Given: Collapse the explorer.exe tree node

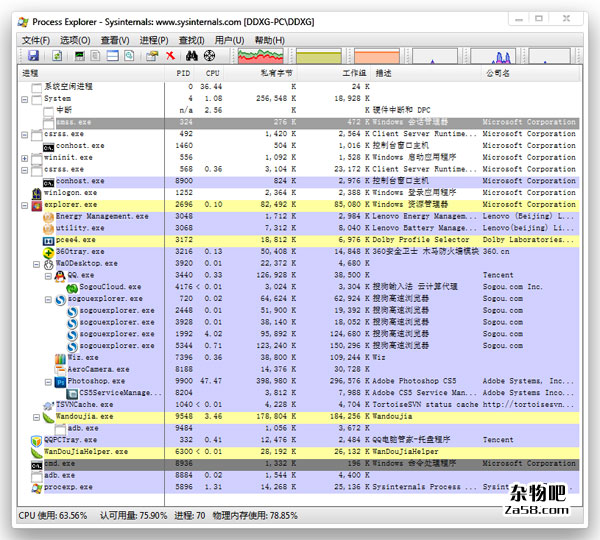Looking at the screenshot, I should (x=24, y=206).
